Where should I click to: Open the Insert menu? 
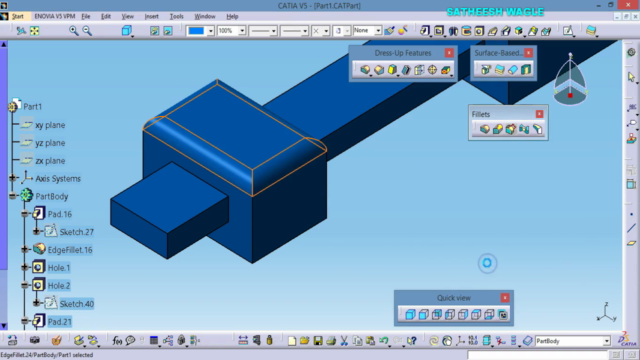[151, 16]
